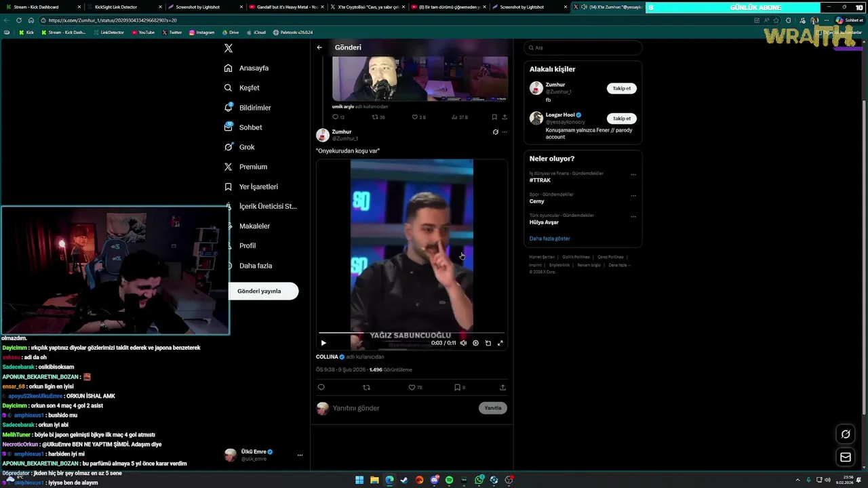Click Daha fazla göster link
Viewport: 868px width, 488px height.
click(x=550, y=239)
